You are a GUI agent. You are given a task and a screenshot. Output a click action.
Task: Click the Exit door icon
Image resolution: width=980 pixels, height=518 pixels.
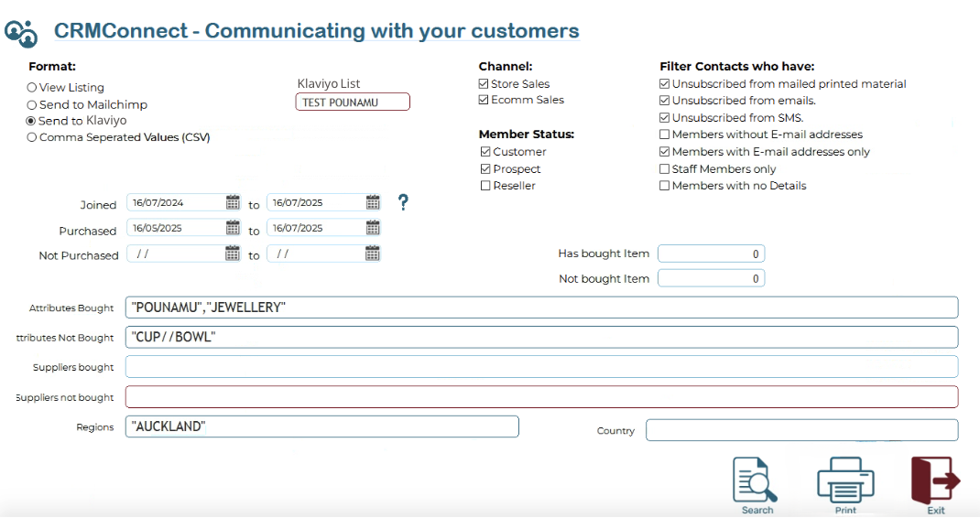click(x=936, y=480)
